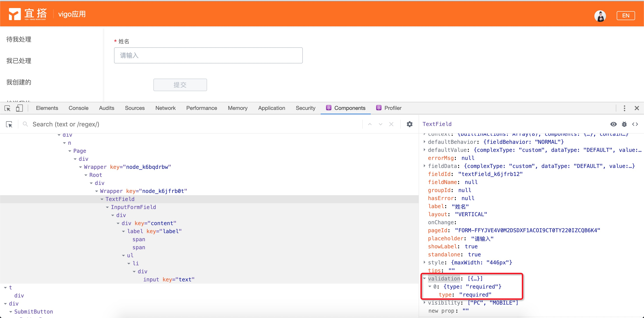Open the DevTools three-dot menu
Screen dimensions: 644x318
[624, 108]
